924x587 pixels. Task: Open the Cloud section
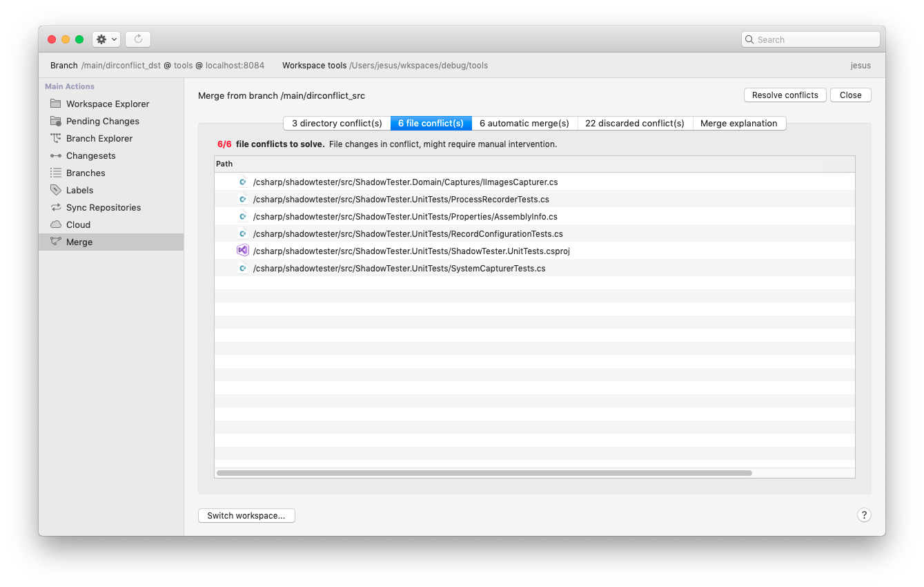[x=79, y=224]
